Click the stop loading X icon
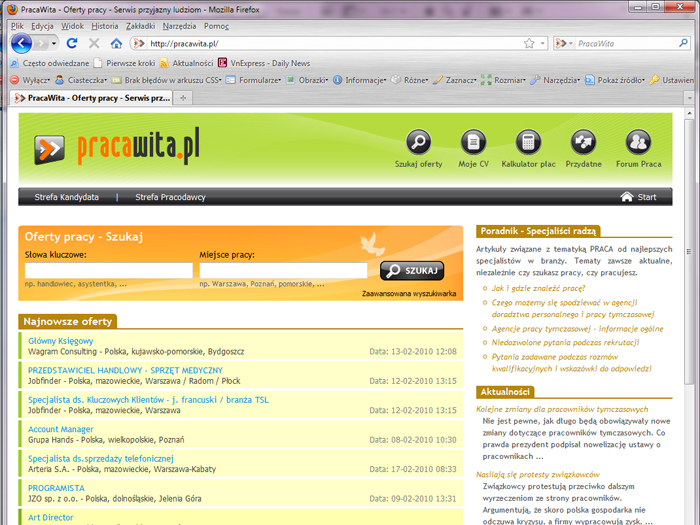Image resolution: width=700 pixels, height=525 pixels. (94, 43)
